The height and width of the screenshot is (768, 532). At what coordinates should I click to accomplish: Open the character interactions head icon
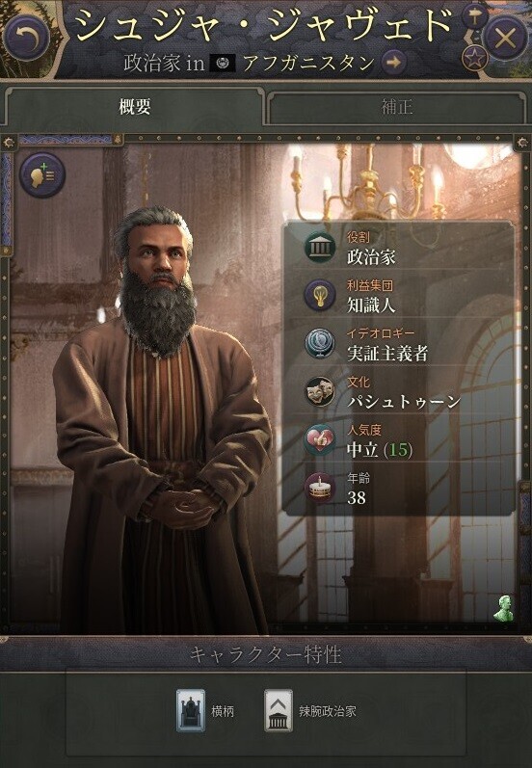pyautogui.click(x=42, y=174)
